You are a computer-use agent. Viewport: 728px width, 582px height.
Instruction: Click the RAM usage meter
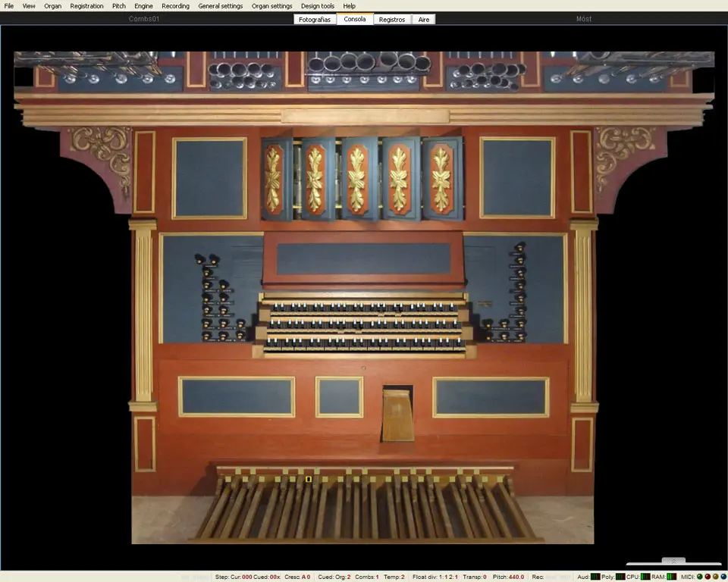pos(672,577)
